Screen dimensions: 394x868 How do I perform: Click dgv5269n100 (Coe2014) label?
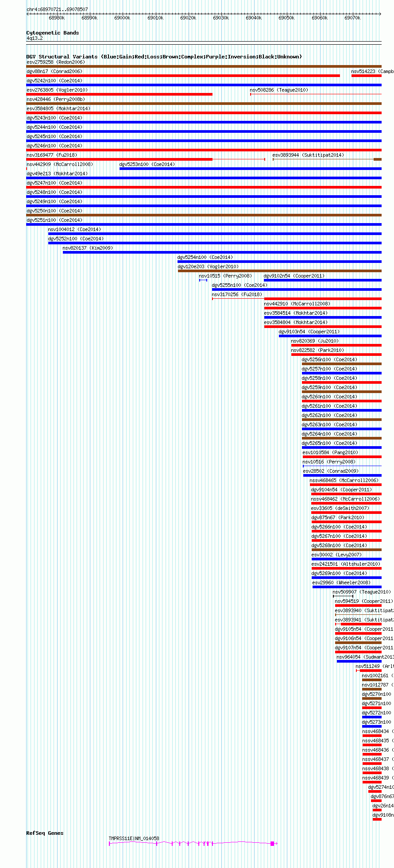point(339,573)
